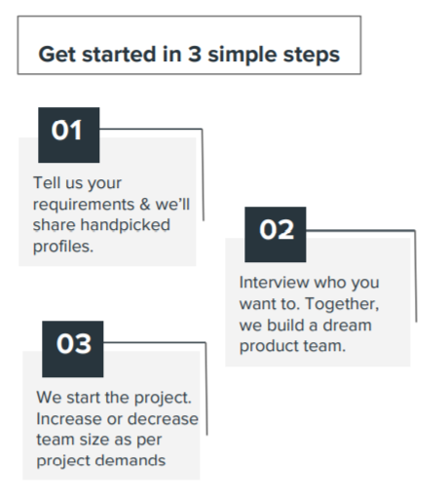
Task: Select the 'Get started in 3 simple steps' heading
Action: click(189, 54)
